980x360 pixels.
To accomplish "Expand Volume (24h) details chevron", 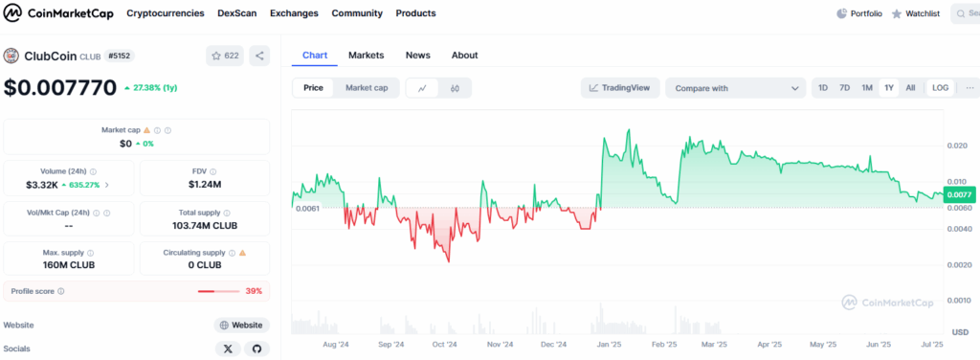I will pyautogui.click(x=106, y=185).
